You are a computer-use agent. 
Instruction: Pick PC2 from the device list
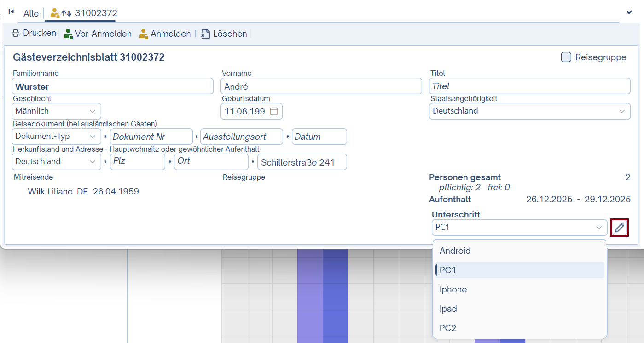447,328
